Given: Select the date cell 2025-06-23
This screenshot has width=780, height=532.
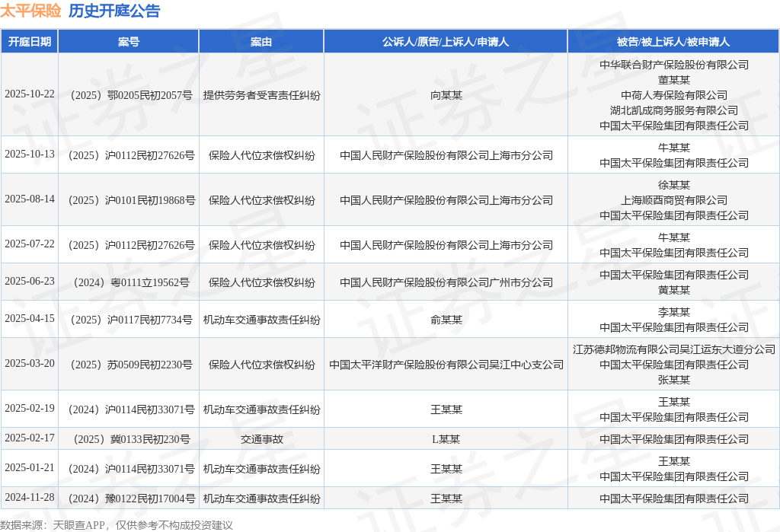Looking at the screenshot, I should pyautogui.click(x=30, y=281).
